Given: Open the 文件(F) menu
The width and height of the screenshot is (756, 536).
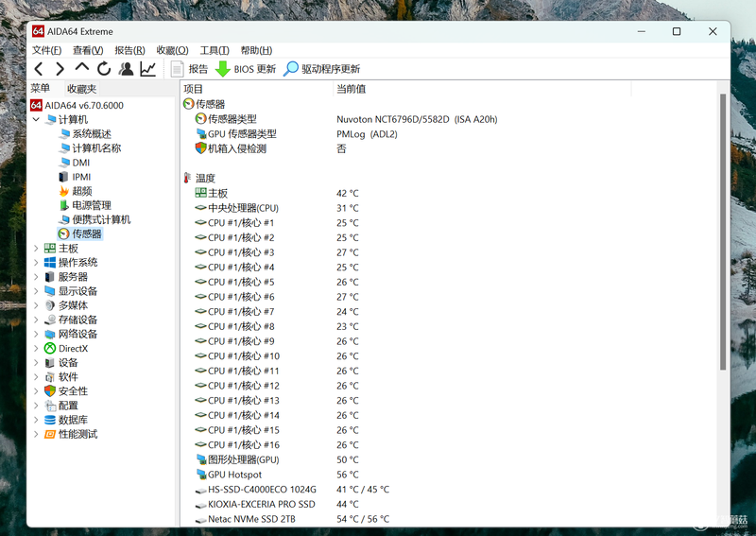Looking at the screenshot, I should [x=46, y=50].
